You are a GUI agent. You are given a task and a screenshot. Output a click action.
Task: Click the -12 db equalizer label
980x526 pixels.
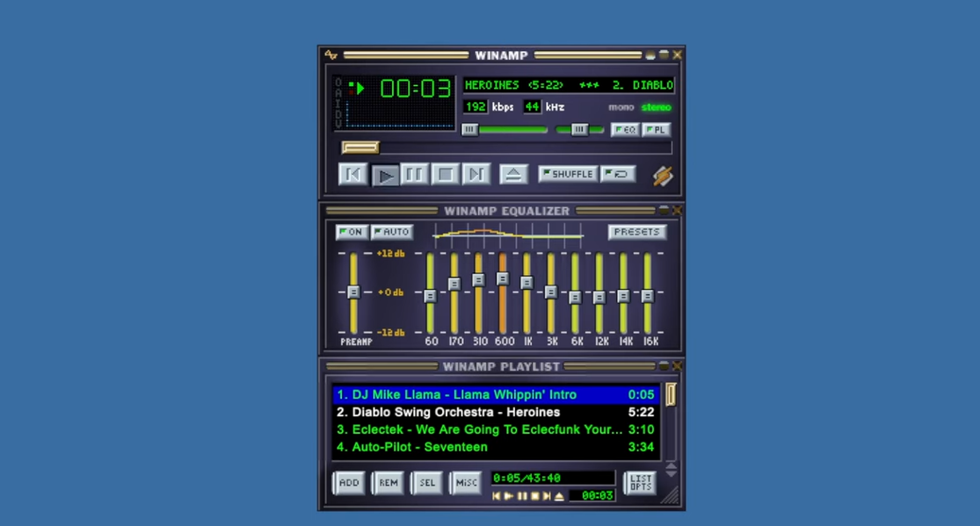(x=390, y=332)
